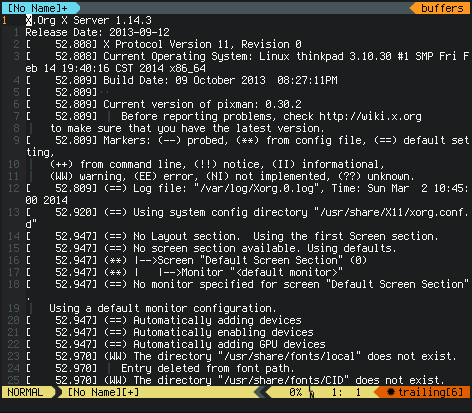This screenshot has width=472, height=413.
Task: Click the "Default Screen Section" text on line 16
Action: [x=274, y=260]
